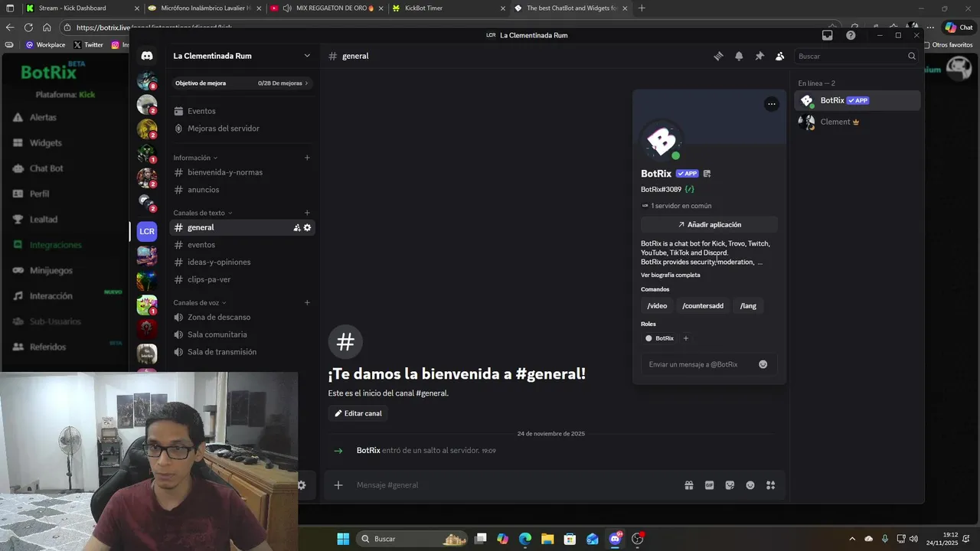Open Windows Start menu
The image size is (980, 551).
[343, 539]
